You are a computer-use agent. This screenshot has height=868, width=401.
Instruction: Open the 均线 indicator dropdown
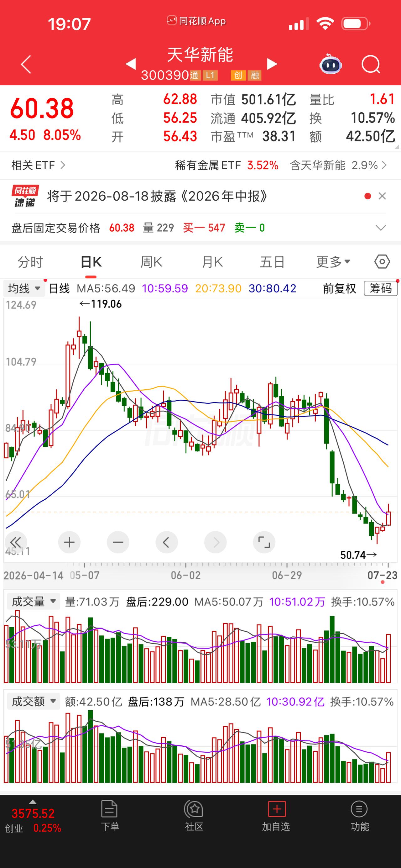pyautogui.click(x=24, y=288)
